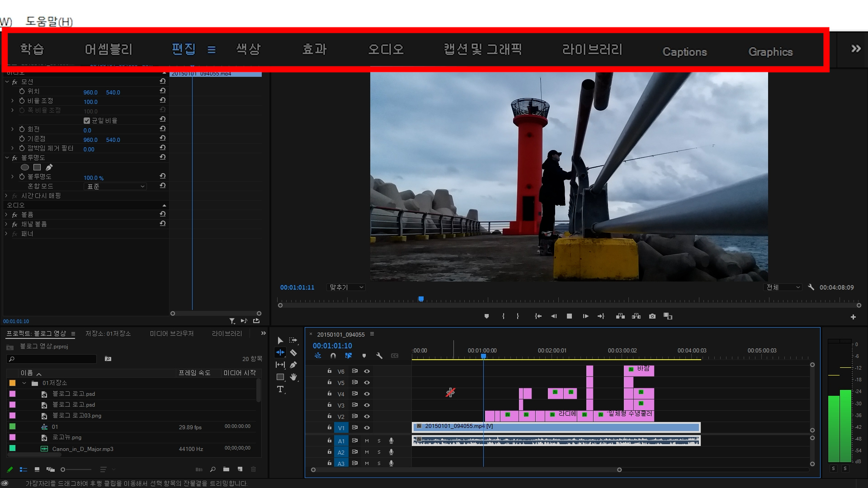
Task: Select the Track Select Forward tool
Action: [293, 340]
